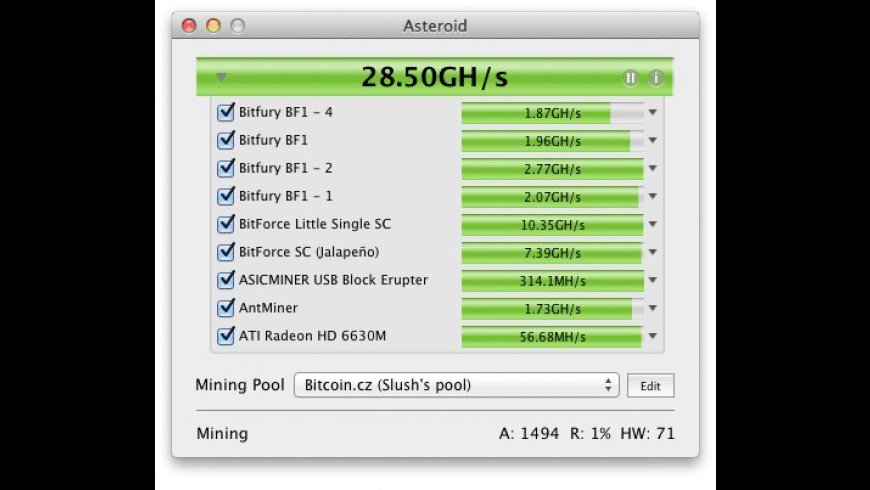Select 'ASICMINER USB Block Erupter' label
The height and width of the screenshot is (490, 870).
(x=333, y=280)
